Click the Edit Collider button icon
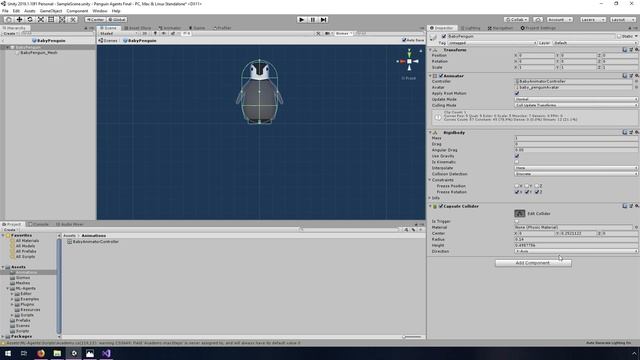 coord(520,213)
